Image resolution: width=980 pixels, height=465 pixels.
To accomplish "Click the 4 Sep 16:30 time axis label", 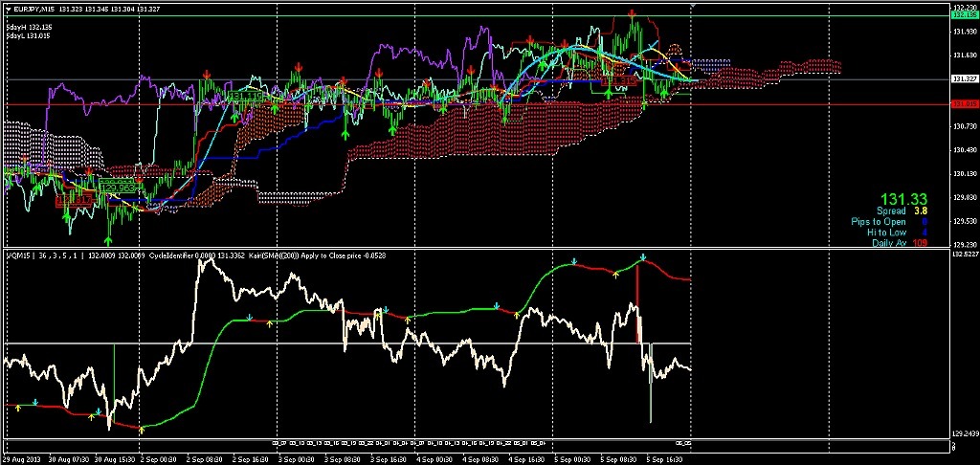I will coord(528,458).
